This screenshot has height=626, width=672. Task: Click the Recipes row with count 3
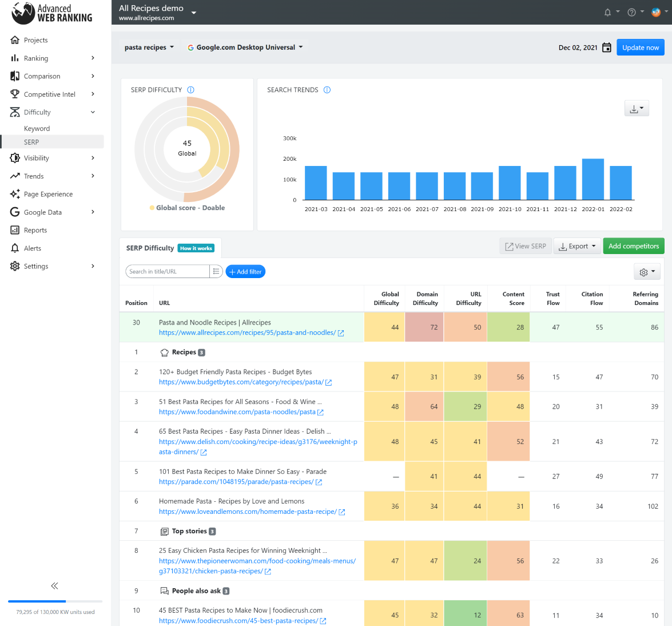[392, 352]
